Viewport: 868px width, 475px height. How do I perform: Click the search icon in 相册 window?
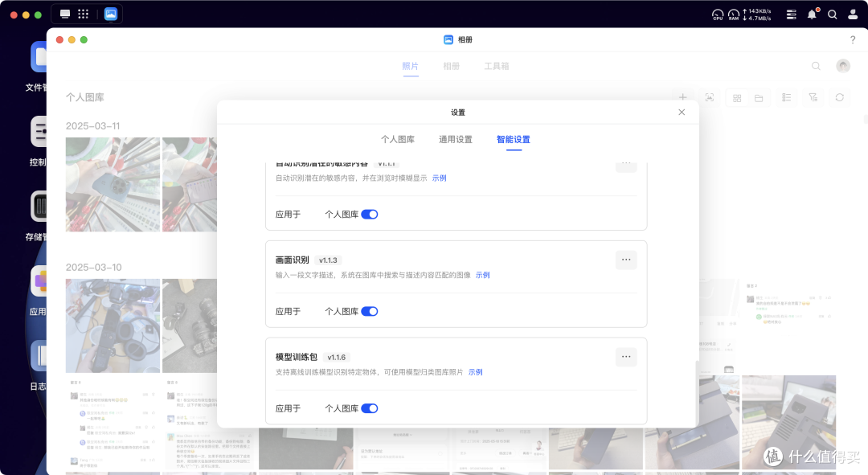click(816, 66)
